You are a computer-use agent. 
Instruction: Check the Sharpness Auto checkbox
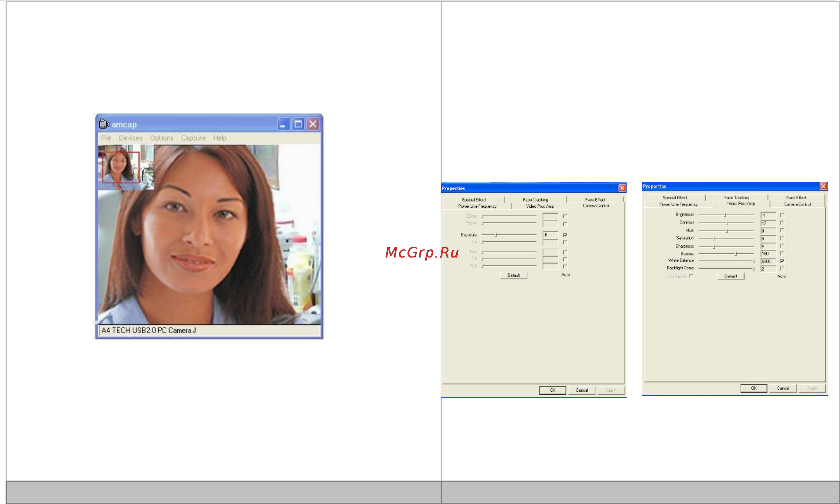click(782, 246)
